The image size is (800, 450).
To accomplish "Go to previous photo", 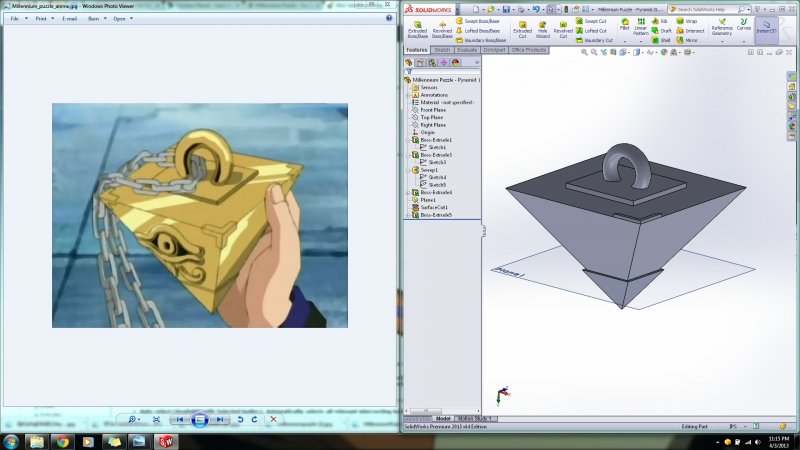I will pyautogui.click(x=179, y=419).
